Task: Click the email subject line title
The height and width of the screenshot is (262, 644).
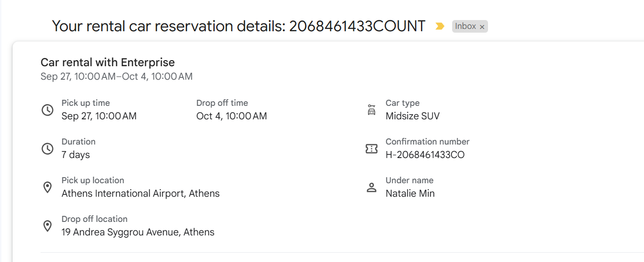Action: 238,26
